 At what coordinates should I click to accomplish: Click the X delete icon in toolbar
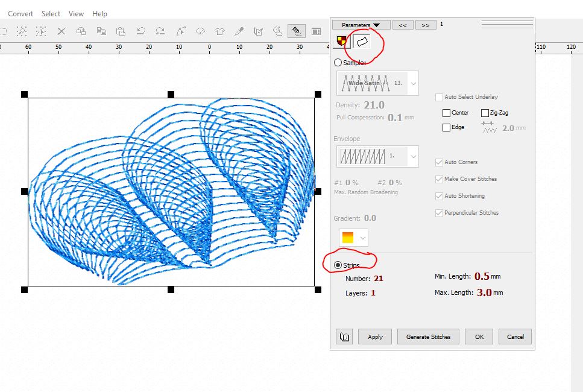(61, 31)
